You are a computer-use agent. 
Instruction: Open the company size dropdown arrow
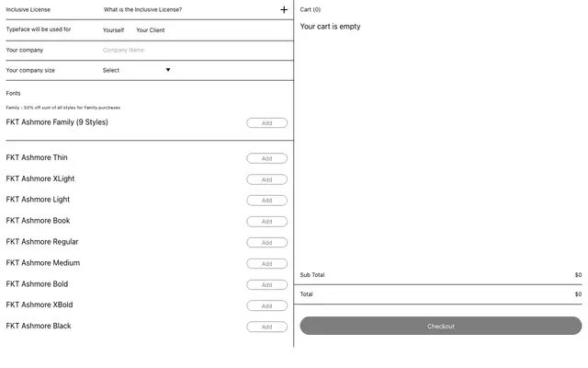(168, 70)
